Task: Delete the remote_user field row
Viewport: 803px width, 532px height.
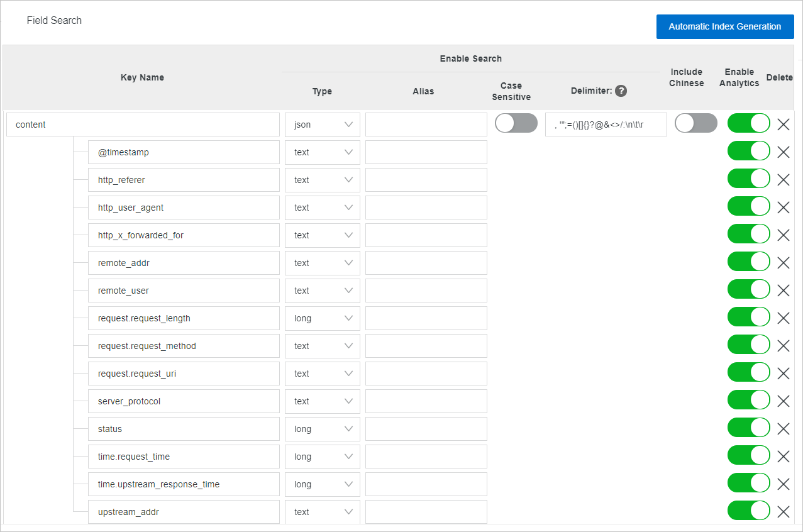Action: 784,291
